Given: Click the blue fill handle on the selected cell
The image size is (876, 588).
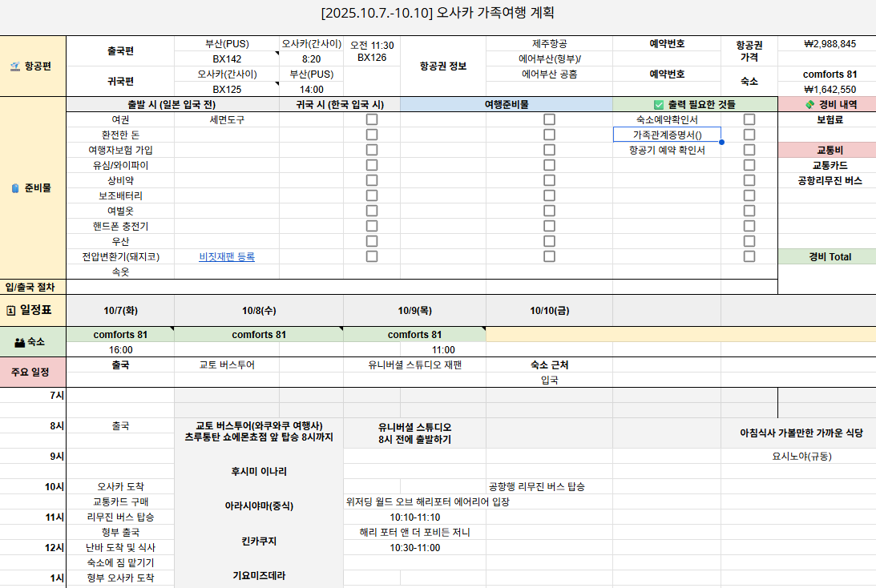Looking at the screenshot, I should (721, 142).
